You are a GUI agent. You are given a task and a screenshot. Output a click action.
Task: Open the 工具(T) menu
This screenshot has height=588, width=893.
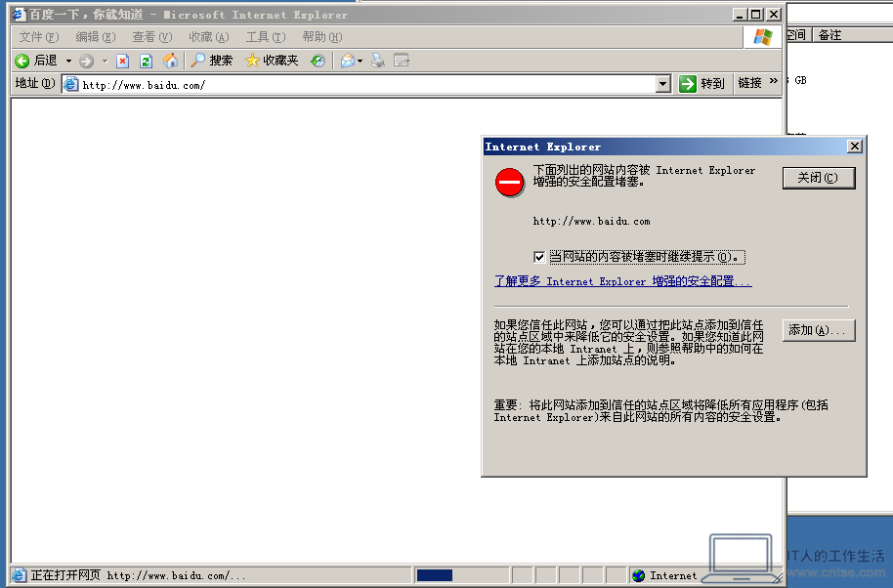click(x=266, y=37)
